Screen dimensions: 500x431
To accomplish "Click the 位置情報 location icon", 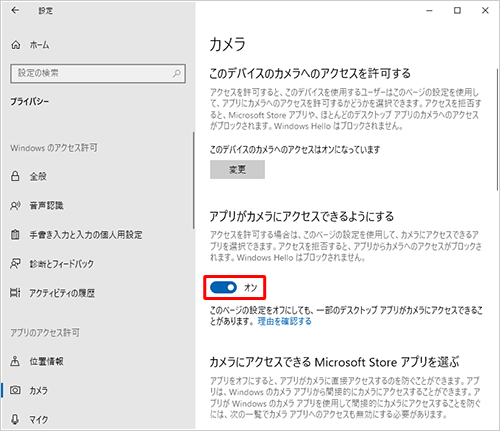I will click(15, 361).
